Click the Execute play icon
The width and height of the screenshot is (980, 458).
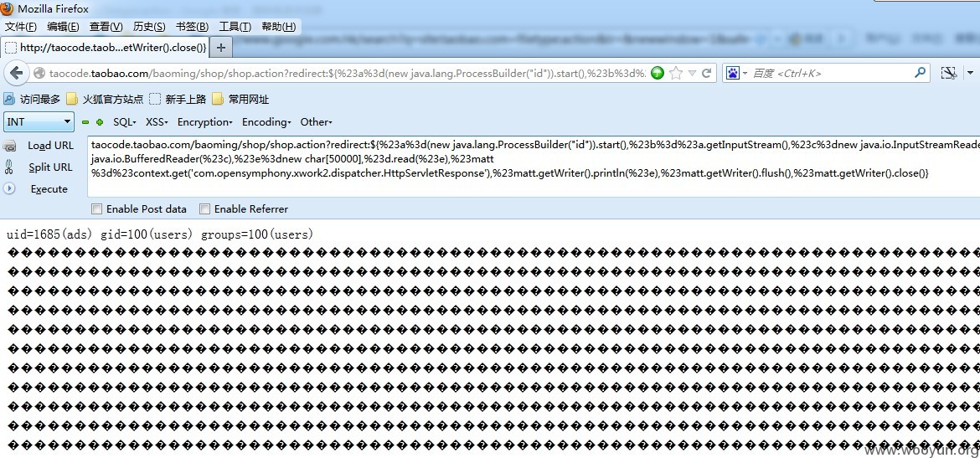click(8, 188)
